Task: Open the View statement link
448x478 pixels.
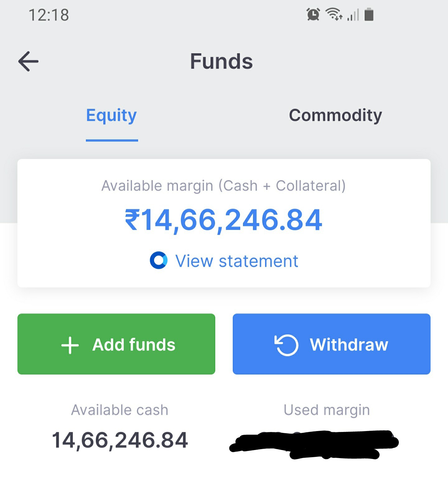Action: pyautogui.click(x=237, y=261)
